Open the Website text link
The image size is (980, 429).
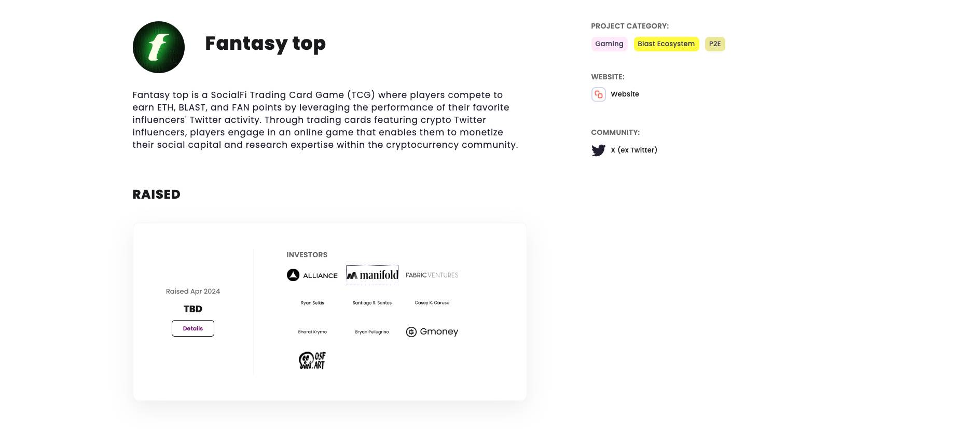coord(625,94)
